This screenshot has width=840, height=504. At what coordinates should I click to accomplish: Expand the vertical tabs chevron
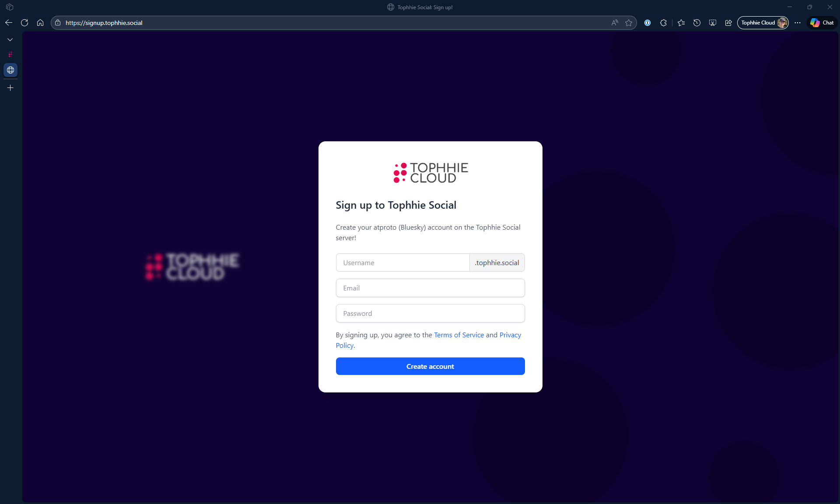click(10, 40)
